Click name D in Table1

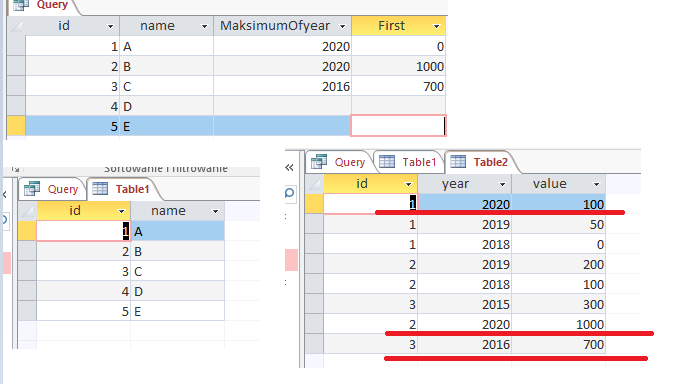177,292
